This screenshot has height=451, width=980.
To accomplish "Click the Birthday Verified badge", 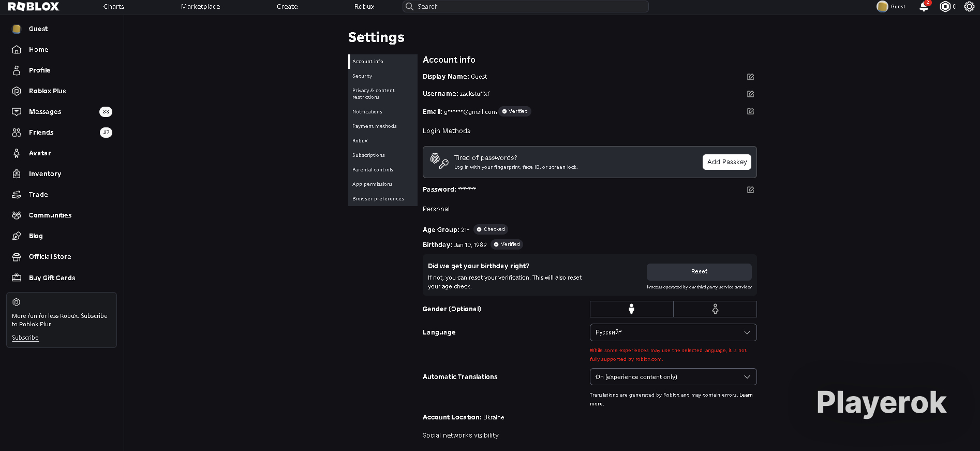I will [507, 244].
